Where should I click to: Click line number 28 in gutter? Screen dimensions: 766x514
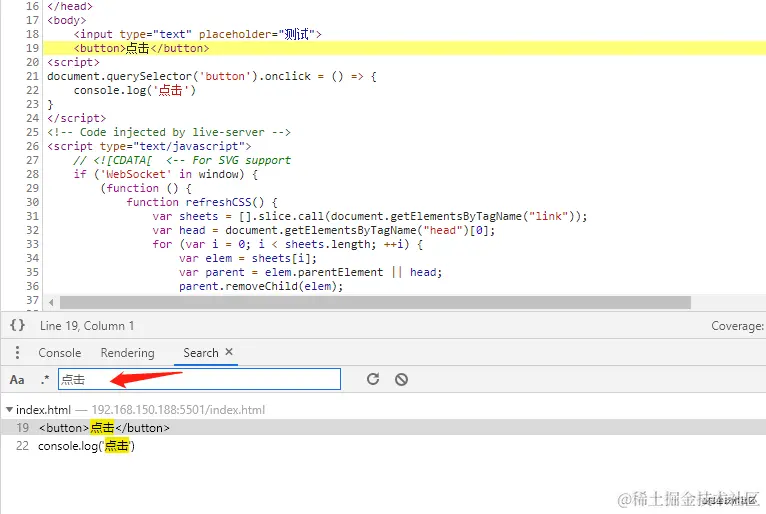coord(32,174)
